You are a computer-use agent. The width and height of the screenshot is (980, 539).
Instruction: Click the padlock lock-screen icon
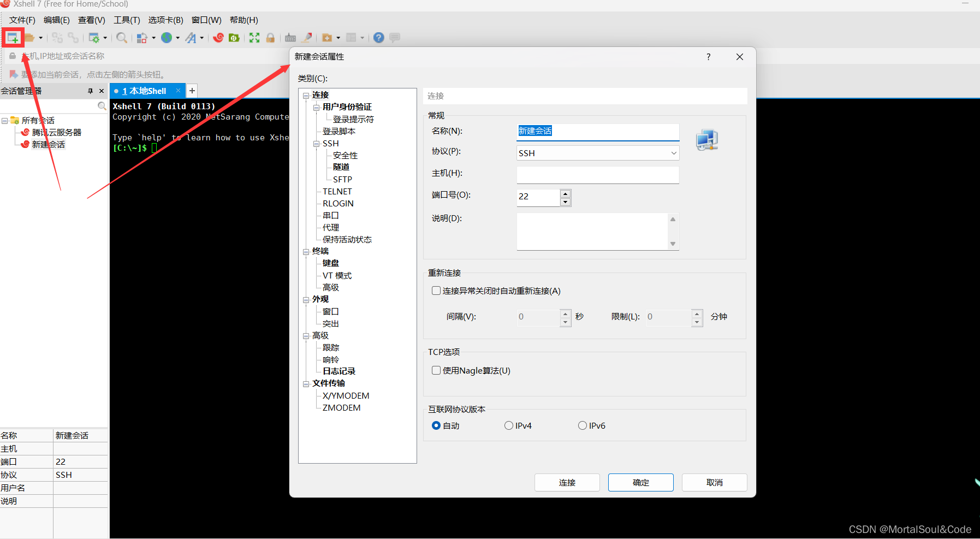pos(270,38)
